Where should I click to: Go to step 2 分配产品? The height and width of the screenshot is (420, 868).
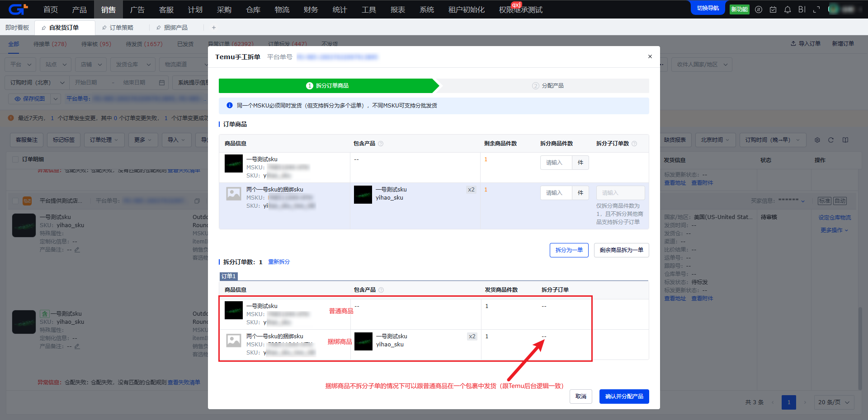[x=548, y=86]
